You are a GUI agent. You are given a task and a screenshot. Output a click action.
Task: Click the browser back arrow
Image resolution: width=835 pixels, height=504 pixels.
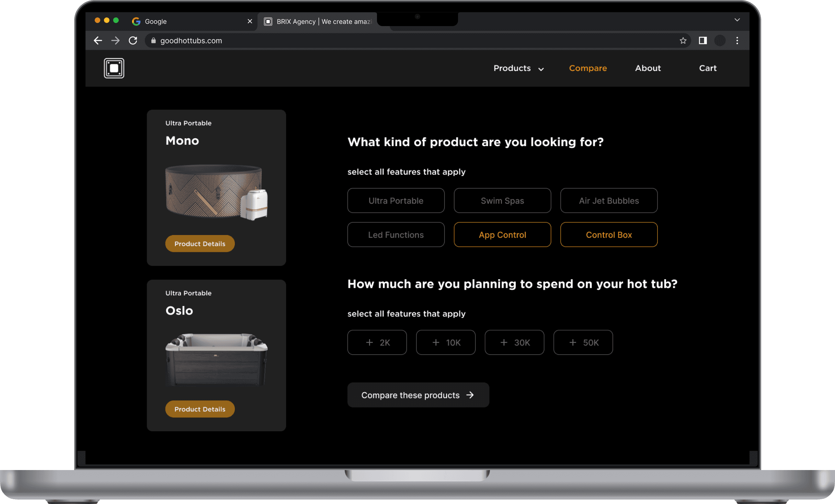click(98, 40)
